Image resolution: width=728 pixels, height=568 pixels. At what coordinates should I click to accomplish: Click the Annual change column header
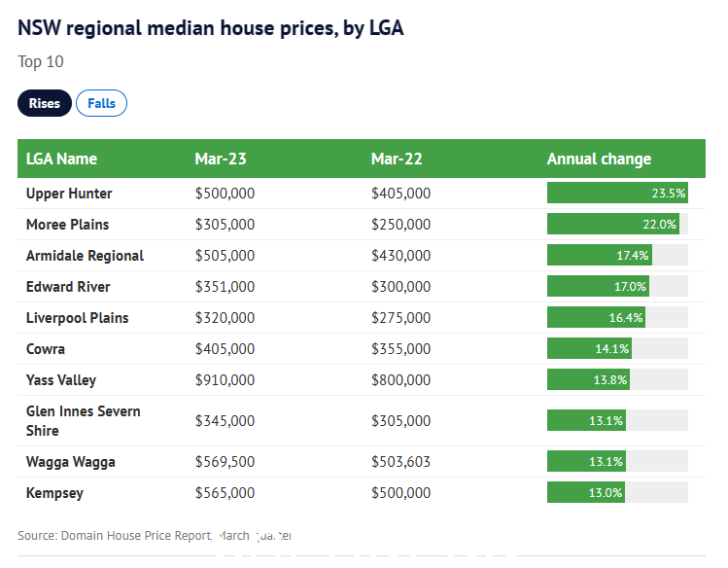pyautogui.click(x=599, y=159)
